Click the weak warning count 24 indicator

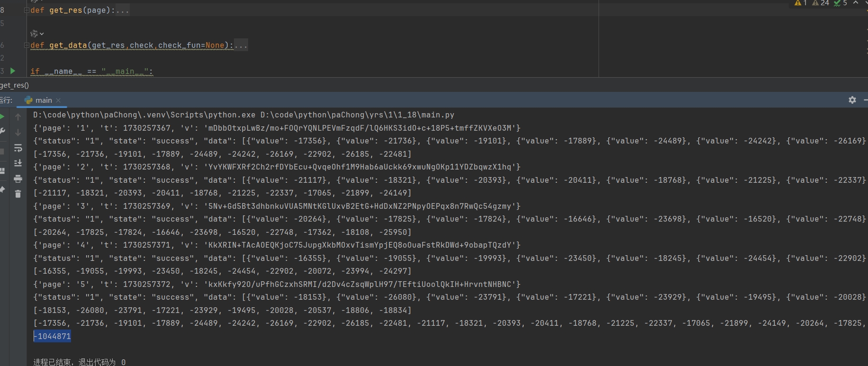pyautogui.click(x=821, y=3)
